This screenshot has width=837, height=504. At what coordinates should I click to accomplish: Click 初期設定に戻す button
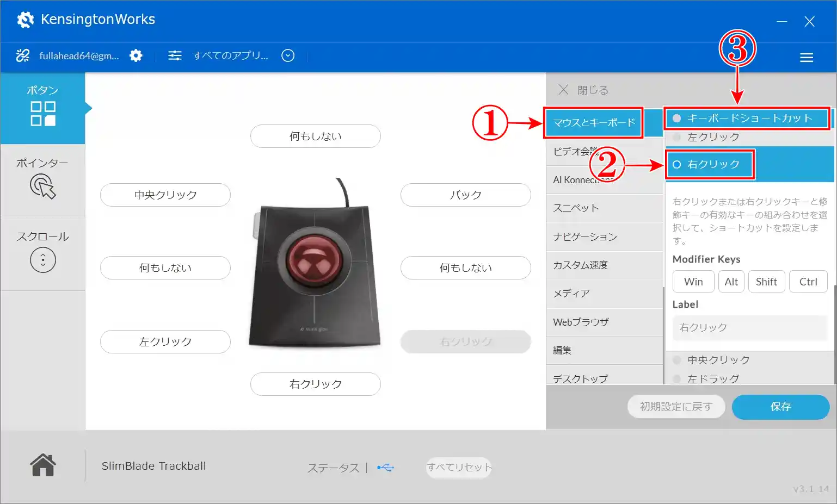click(x=676, y=407)
